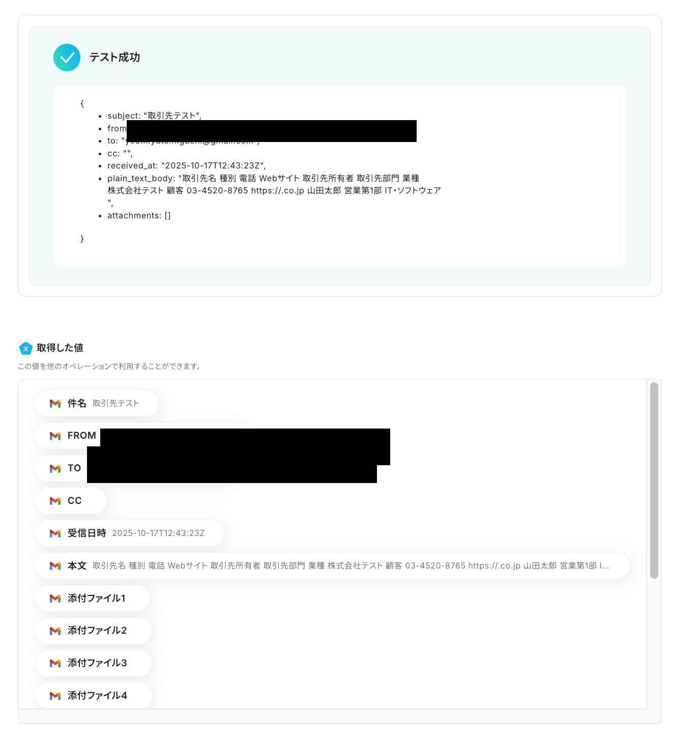Screen dimensions: 700x737
Task: Click Gmail icon in 添付ファイル1 chip
Action: (x=55, y=599)
